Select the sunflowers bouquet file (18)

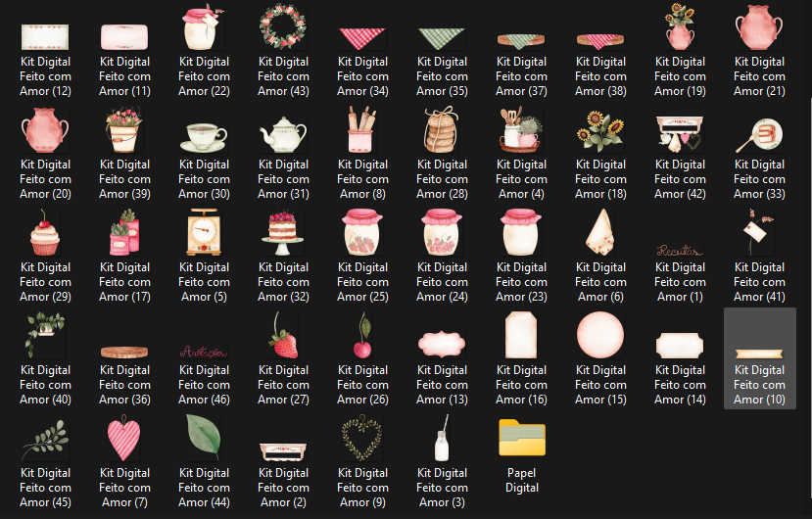point(600,154)
